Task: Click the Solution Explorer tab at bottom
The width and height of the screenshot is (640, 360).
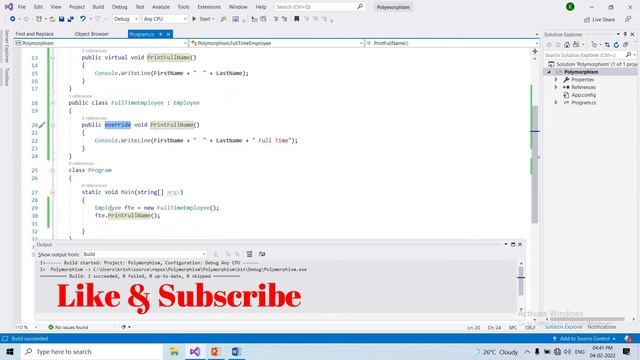Action: [564, 327]
